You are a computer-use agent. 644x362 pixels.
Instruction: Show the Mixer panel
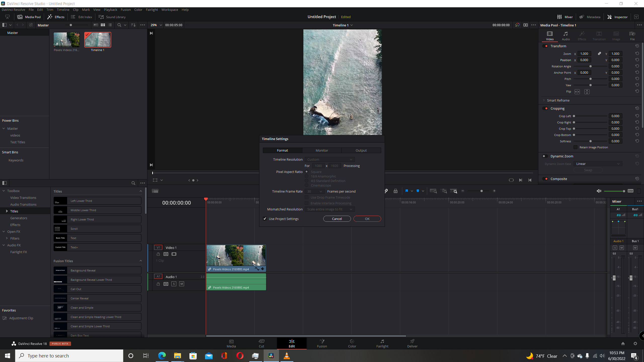(565, 17)
